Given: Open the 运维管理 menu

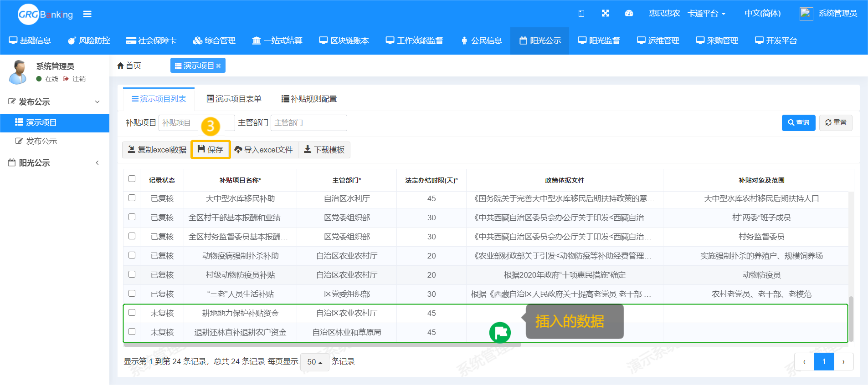Looking at the screenshot, I should point(658,41).
